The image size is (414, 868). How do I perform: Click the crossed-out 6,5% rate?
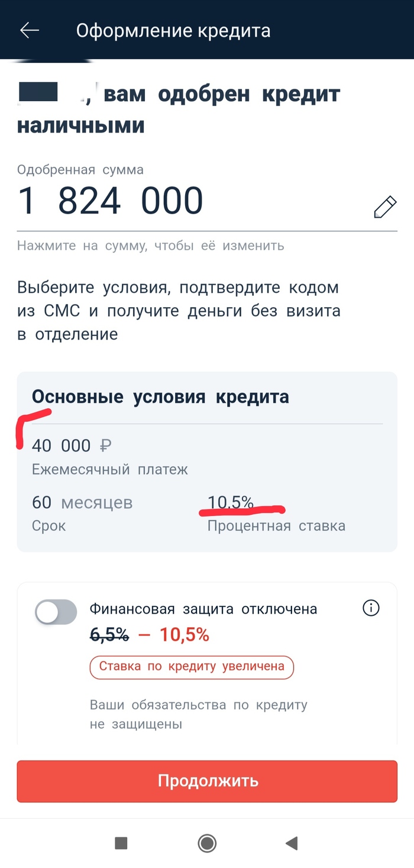[109, 635]
